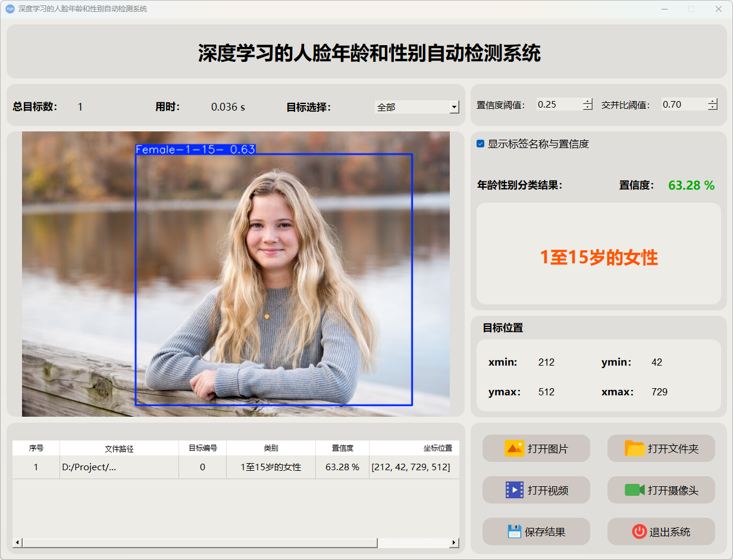Open the target selection dropdown showing 全部
This screenshot has height=560, width=733.
click(x=454, y=108)
